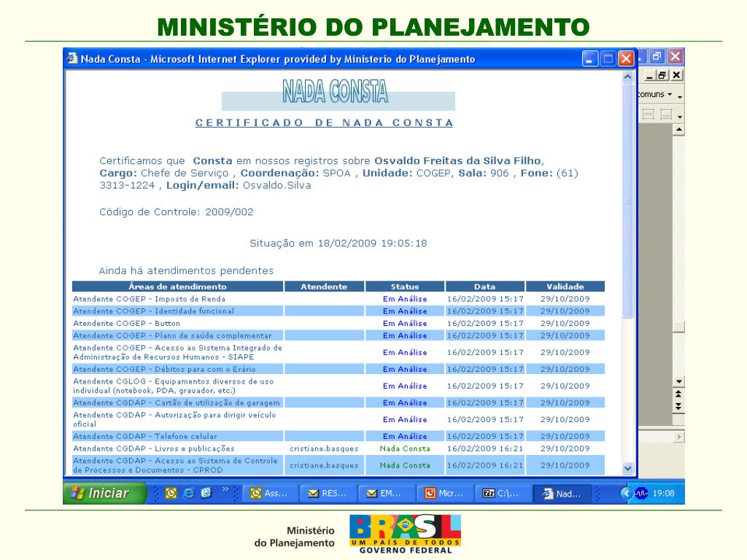Open toolbar options arrow beside 'comuns'
Screen dimensions: 747x560
(680, 96)
